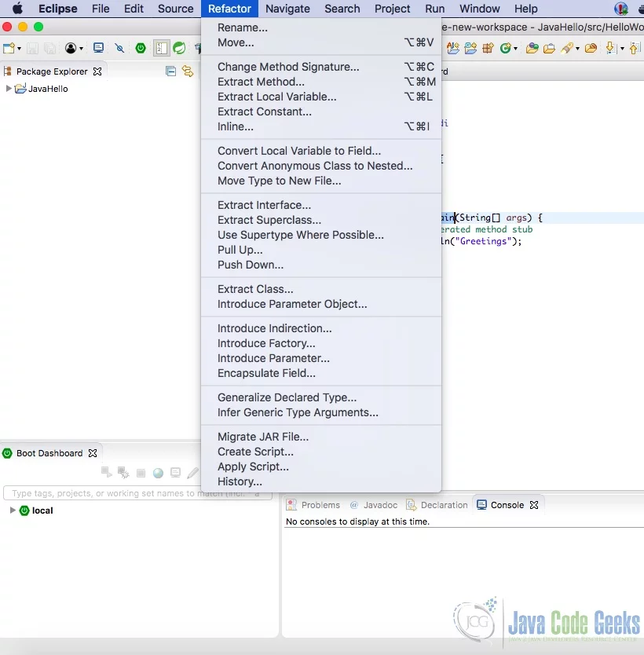The image size is (644, 655).
Task: Open the dropdown beside the user icon
Action: coord(81,49)
